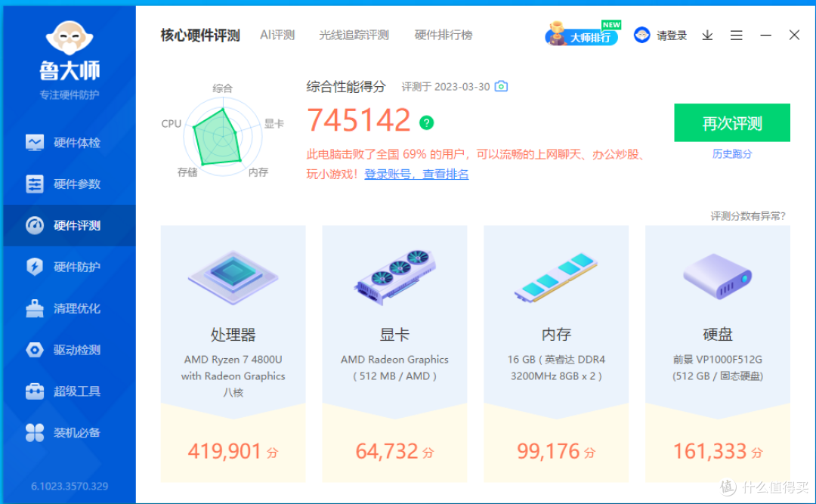816x504 pixels.
Task: Click version number 6.1023.3570.329
Action: point(70,487)
